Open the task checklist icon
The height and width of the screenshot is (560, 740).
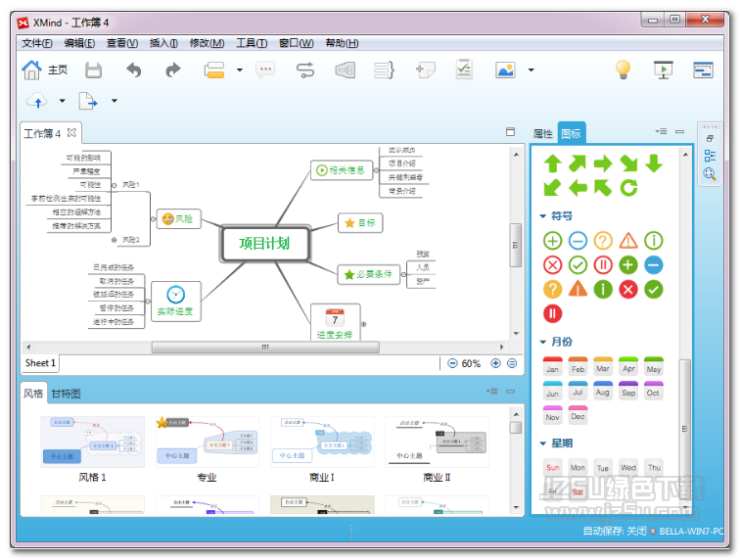[464, 70]
